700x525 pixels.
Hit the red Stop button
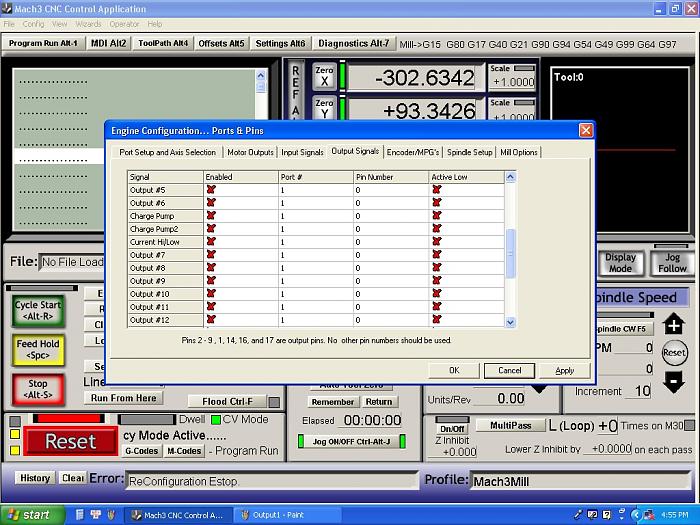coord(38,389)
